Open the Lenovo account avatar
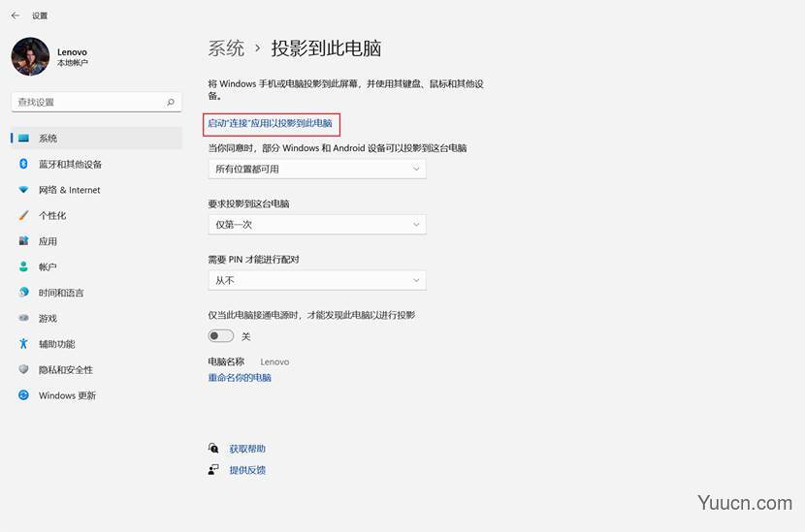The width and height of the screenshot is (805, 532). tap(30, 56)
